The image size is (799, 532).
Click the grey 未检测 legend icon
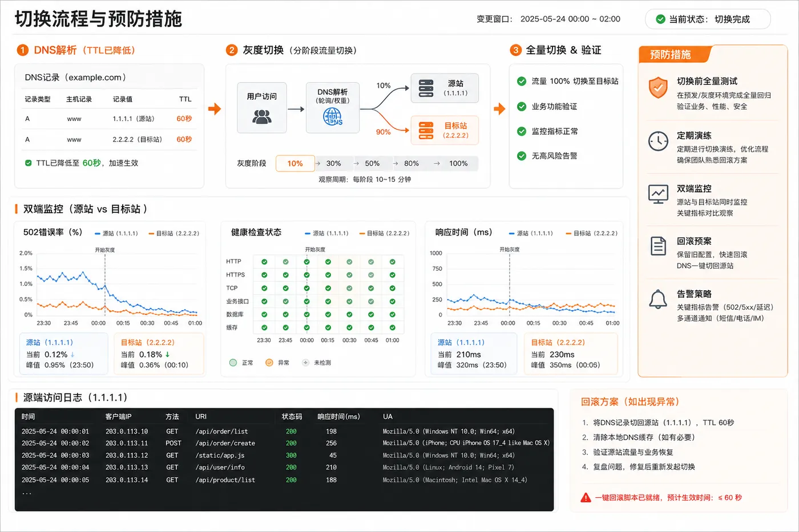(305, 363)
